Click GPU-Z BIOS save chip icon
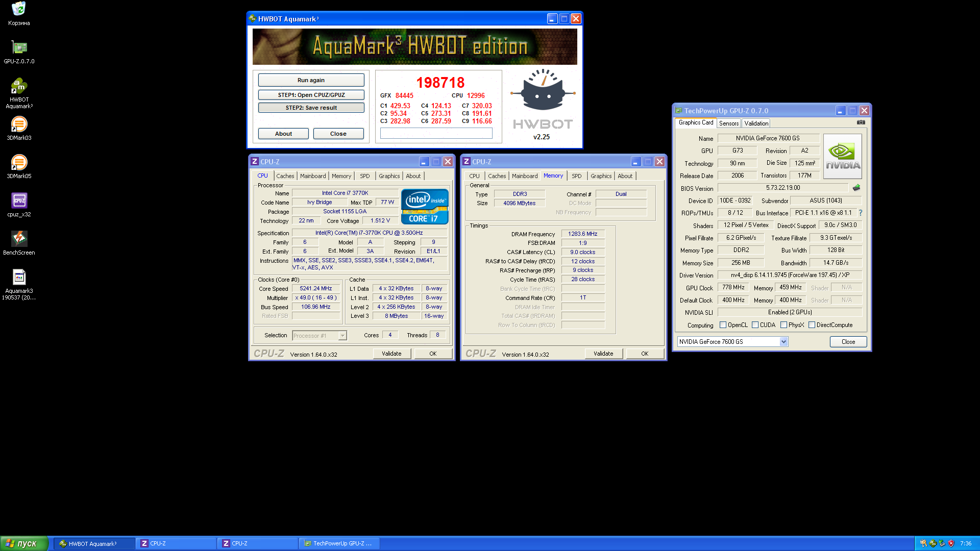Image resolution: width=980 pixels, height=551 pixels. 856,188
